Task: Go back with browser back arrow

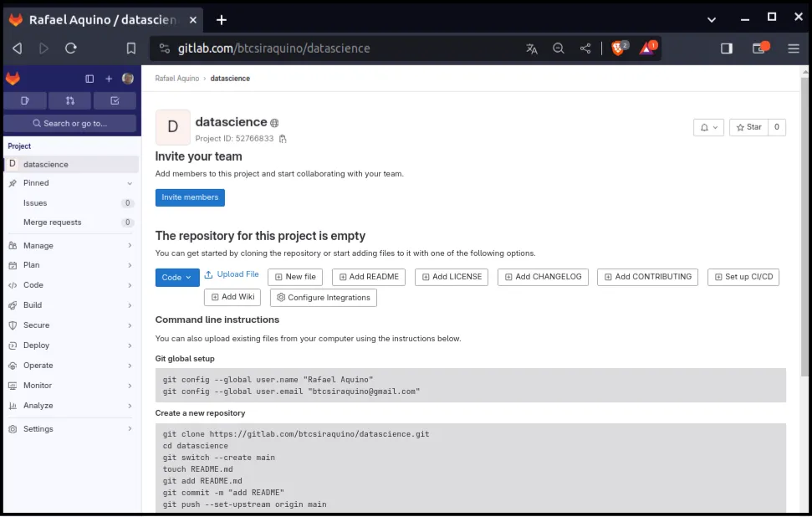Action: pyautogui.click(x=17, y=49)
